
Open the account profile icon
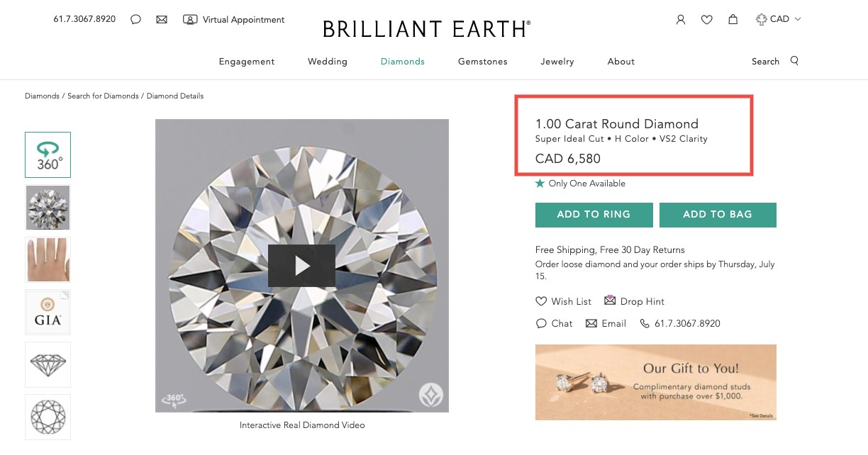click(680, 19)
